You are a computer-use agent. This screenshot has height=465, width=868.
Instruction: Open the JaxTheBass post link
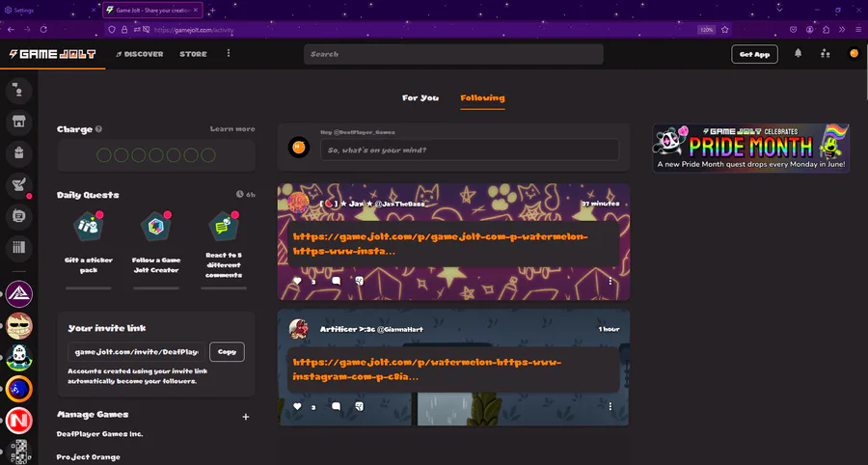(440, 244)
